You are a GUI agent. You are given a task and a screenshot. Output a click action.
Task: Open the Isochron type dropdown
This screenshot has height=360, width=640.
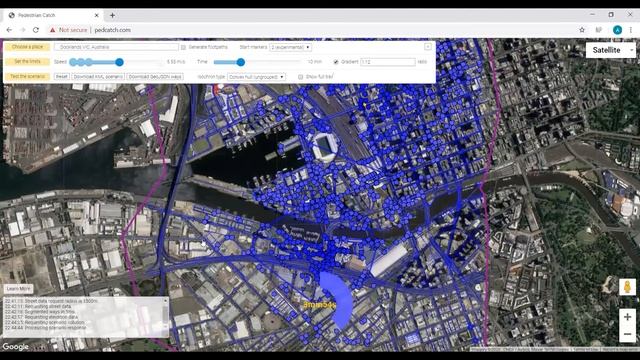click(256, 77)
